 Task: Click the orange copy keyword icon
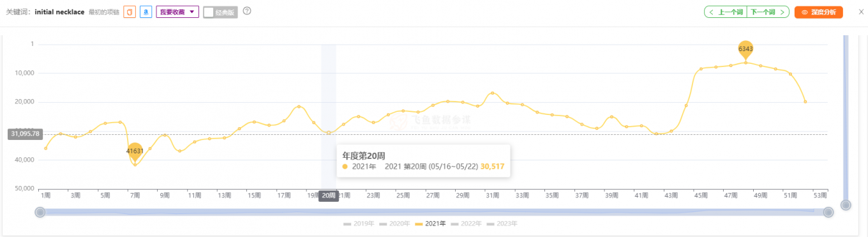(130, 12)
